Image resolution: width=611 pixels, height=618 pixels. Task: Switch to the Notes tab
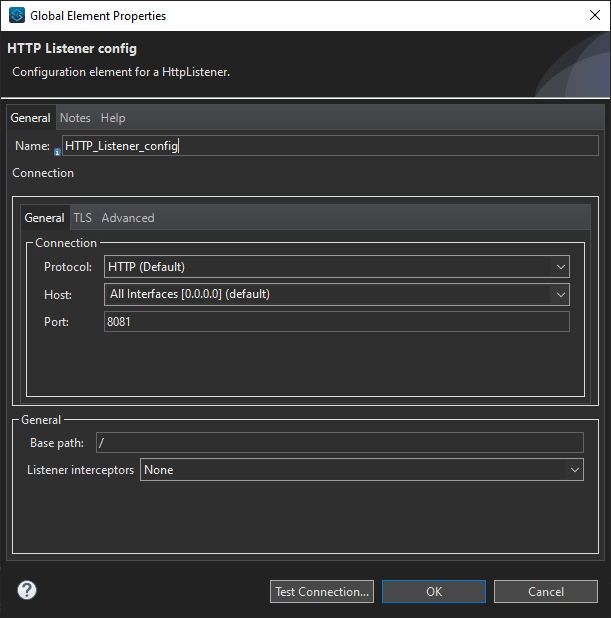(75, 118)
